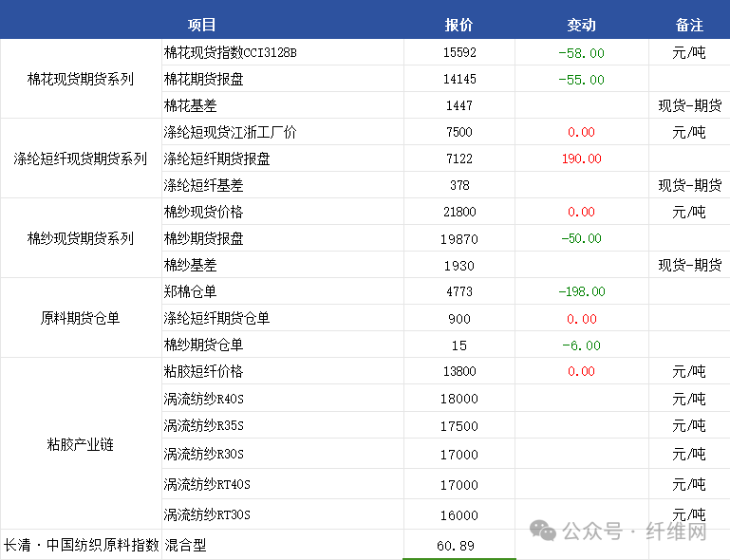Click the 涤纶短现货江浙工厂价 row label
Screen dimensions: 730x560
coord(230,132)
